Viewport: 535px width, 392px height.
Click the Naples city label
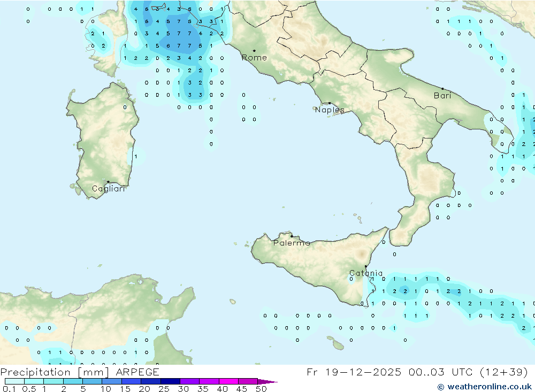pyautogui.click(x=329, y=110)
